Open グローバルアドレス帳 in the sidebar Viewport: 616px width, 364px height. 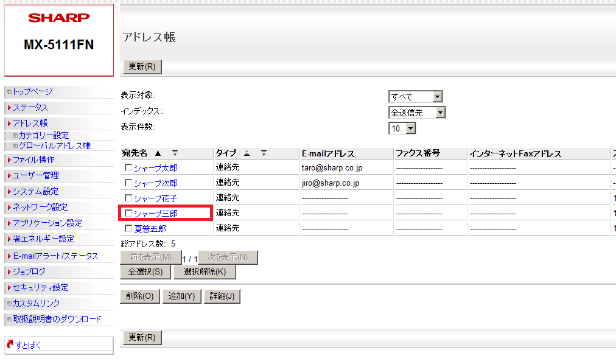click(x=55, y=145)
